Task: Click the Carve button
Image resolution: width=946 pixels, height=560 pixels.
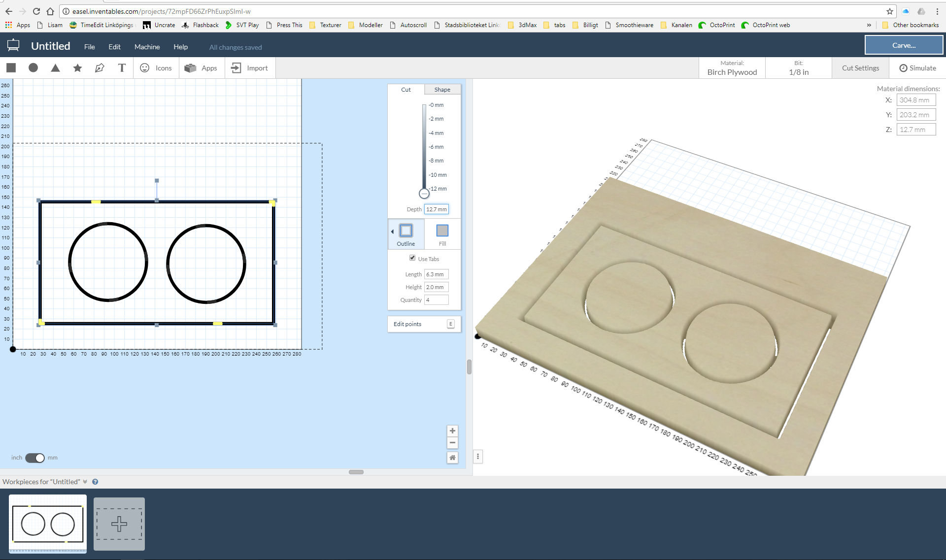Action: coord(903,45)
